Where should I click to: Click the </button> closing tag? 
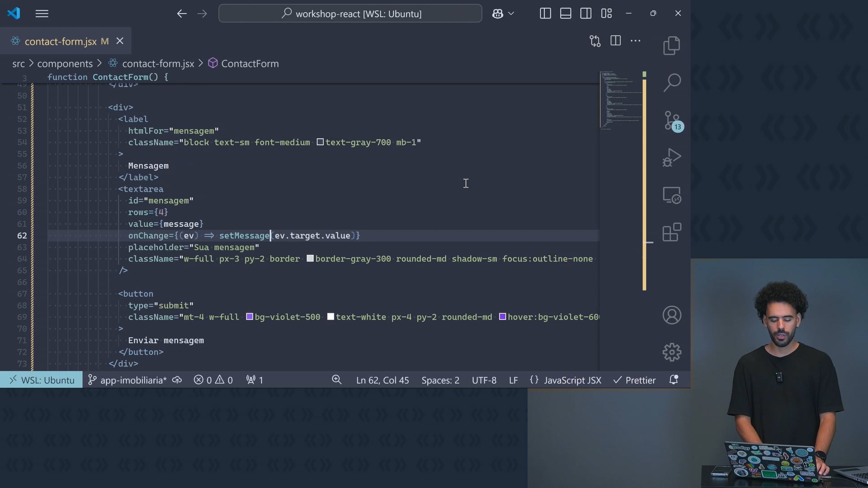[x=141, y=352]
